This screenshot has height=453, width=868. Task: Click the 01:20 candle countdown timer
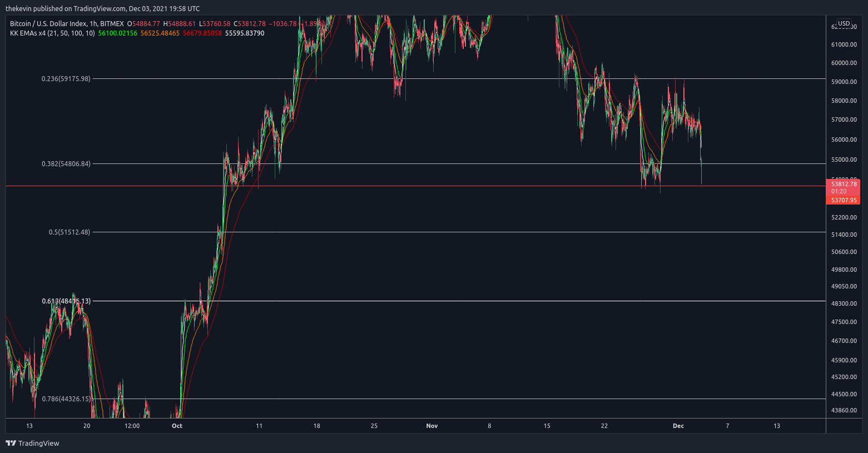pyautogui.click(x=839, y=191)
